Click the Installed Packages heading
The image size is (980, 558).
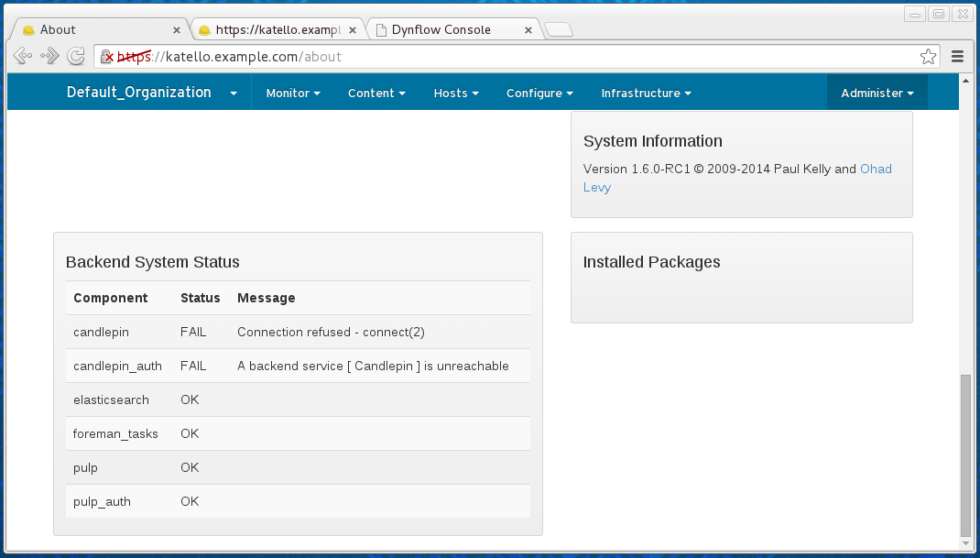point(651,262)
